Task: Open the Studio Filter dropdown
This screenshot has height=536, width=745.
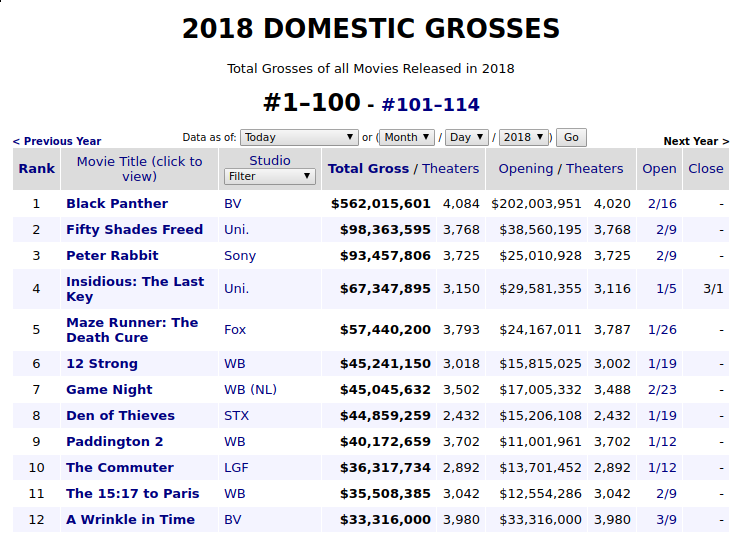Action: tap(269, 177)
